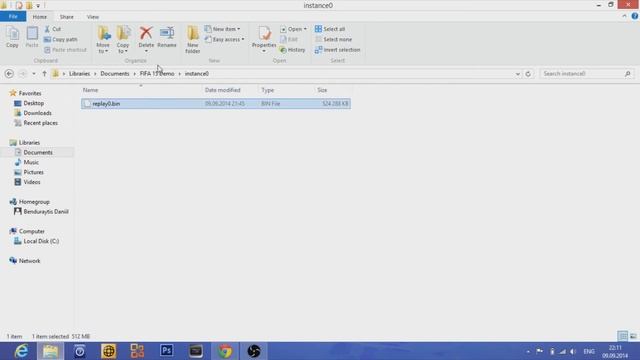
Task: Click Libraries in the address breadcrumb
Action: coord(79,74)
